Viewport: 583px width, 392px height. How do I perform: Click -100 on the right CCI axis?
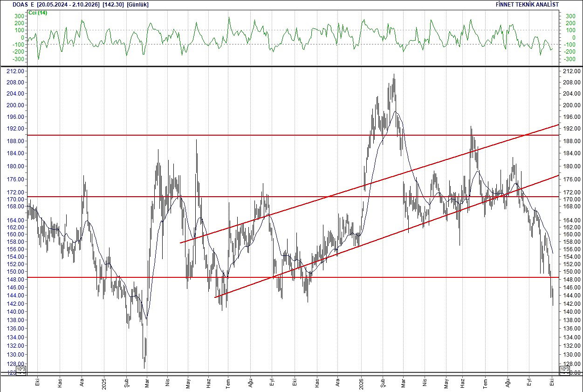(x=569, y=45)
